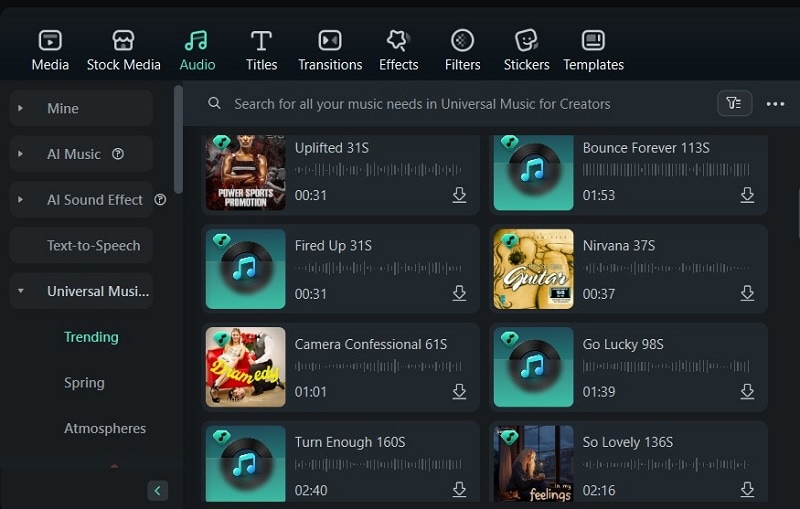Image resolution: width=800 pixels, height=509 pixels.
Task: Click the Camera Confessional Dramedy thumbnail
Action: (245, 367)
